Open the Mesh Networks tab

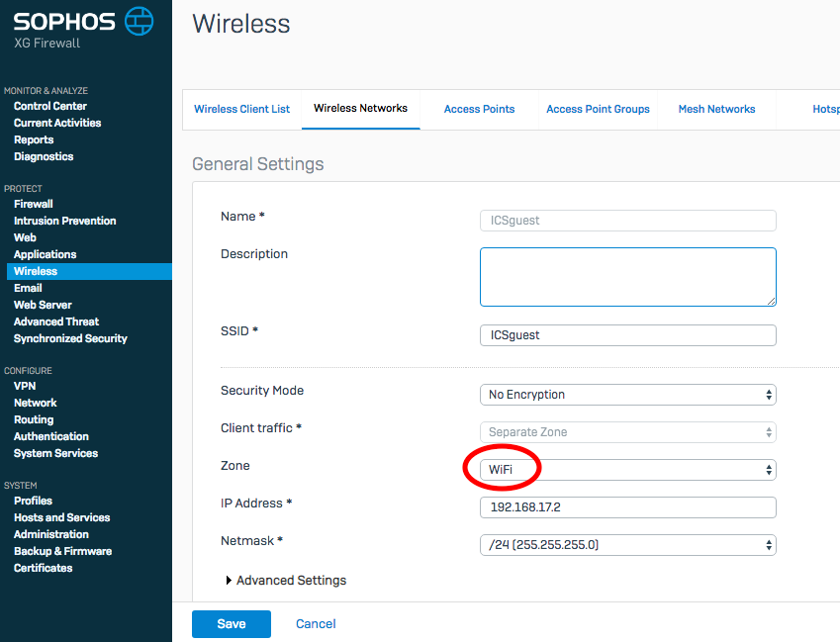pyautogui.click(x=716, y=109)
